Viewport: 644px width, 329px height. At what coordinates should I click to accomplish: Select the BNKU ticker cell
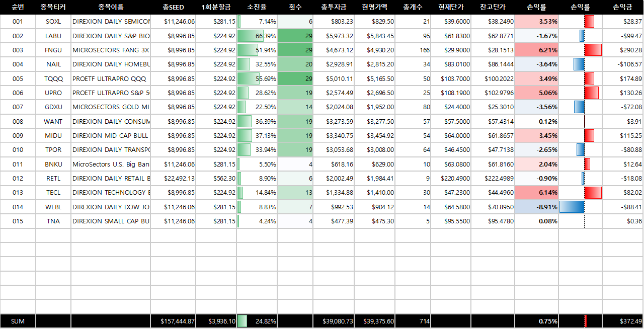click(53, 164)
